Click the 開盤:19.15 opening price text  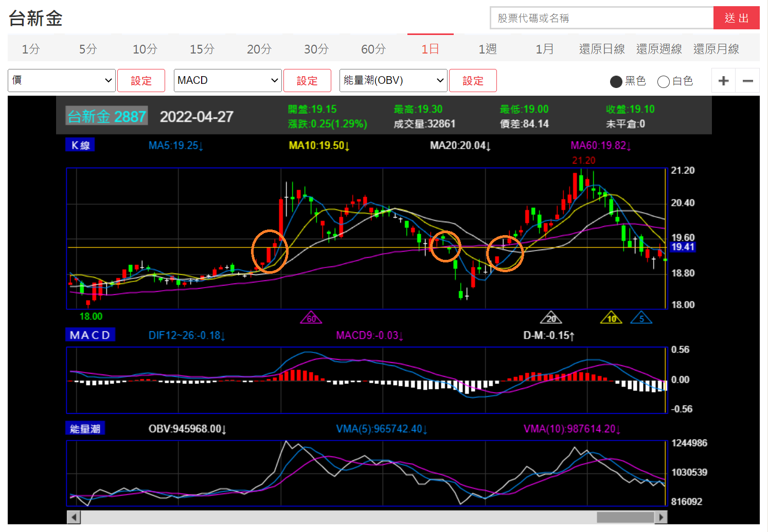[312, 109]
